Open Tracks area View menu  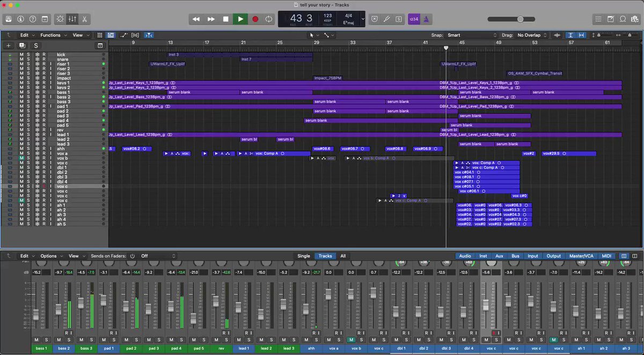click(80, 35)
